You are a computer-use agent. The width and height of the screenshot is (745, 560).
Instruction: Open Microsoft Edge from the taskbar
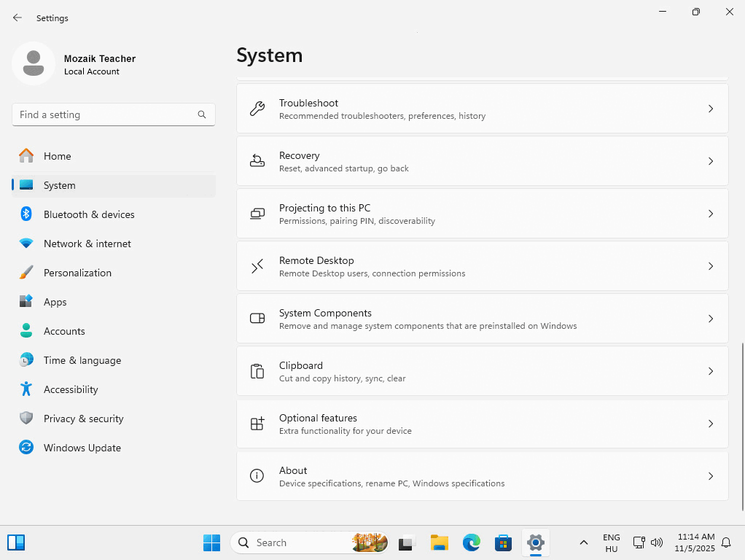472,542
